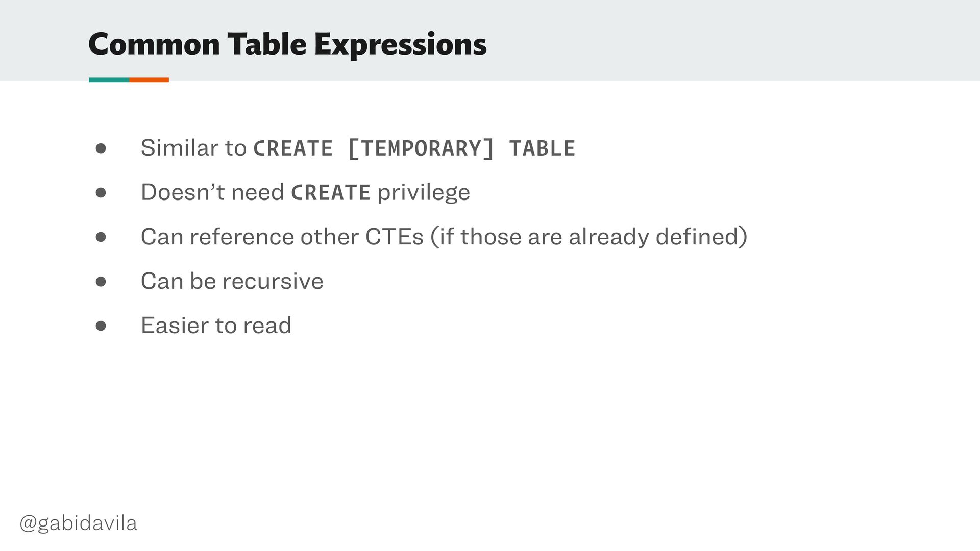Screen dimensions: 980x551
Task: Click the CREATE [TEMPORARY] TABLE code text
Action: coord(414,148)
